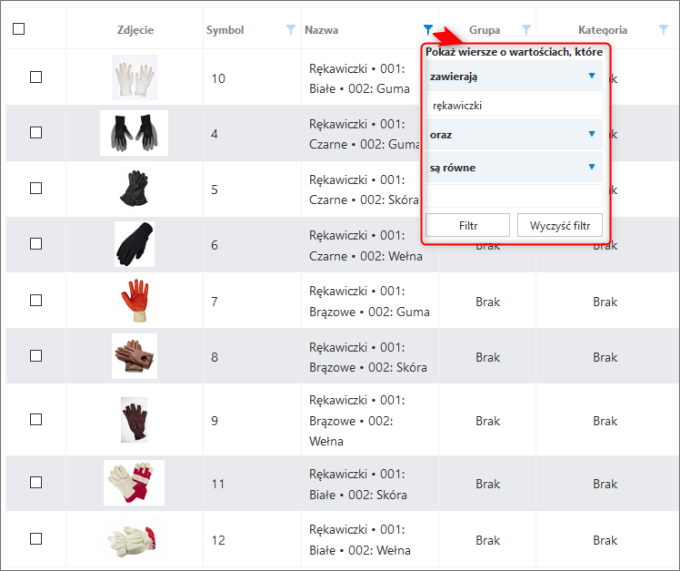Check the row with symbol 4

pyautogui.click(x=36, y=132)
